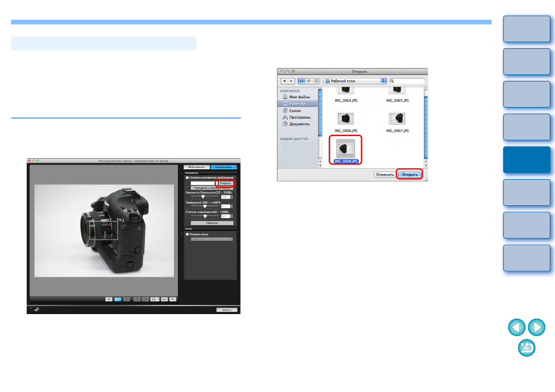
Task: Click the blue Открыть button in the dialog
Action: click(410, 174)
